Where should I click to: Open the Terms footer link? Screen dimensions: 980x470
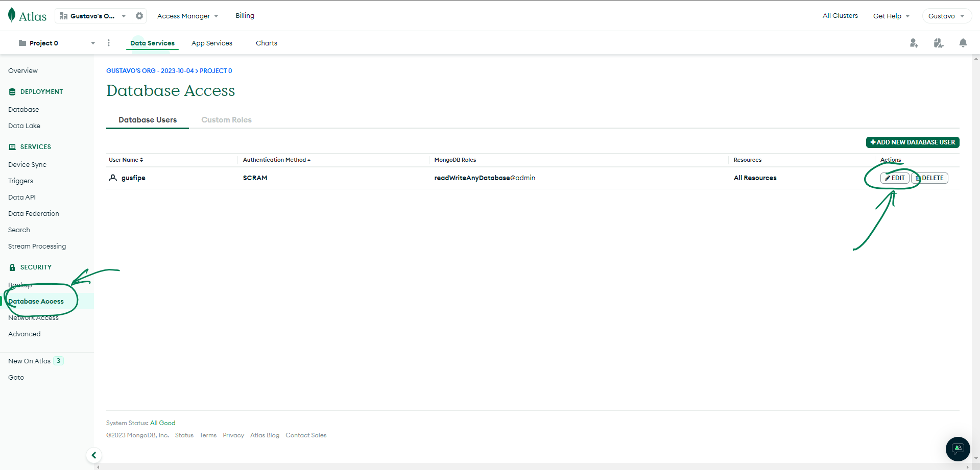click(208, 435)
